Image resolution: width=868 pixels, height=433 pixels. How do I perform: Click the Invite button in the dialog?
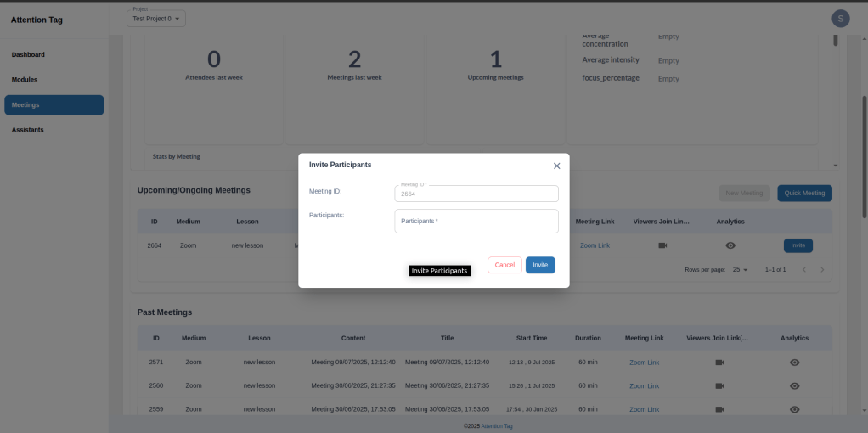coord(540,265)
